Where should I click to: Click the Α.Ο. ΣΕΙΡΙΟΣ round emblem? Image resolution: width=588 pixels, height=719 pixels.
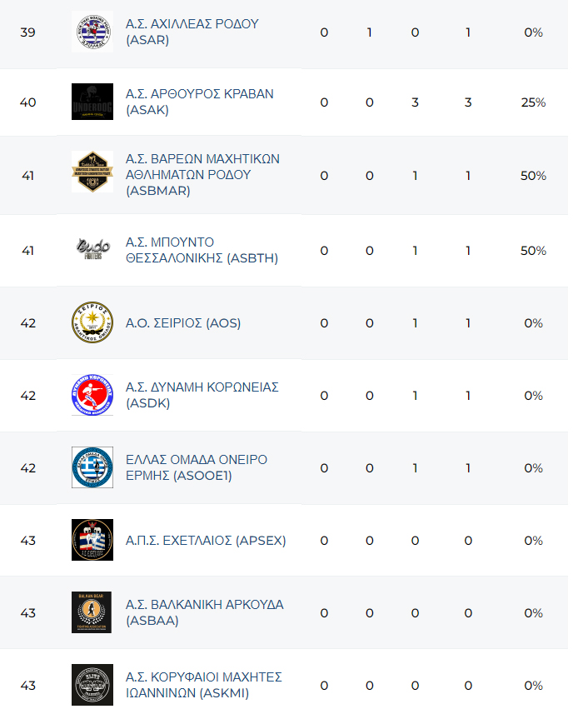coord(92,323)
